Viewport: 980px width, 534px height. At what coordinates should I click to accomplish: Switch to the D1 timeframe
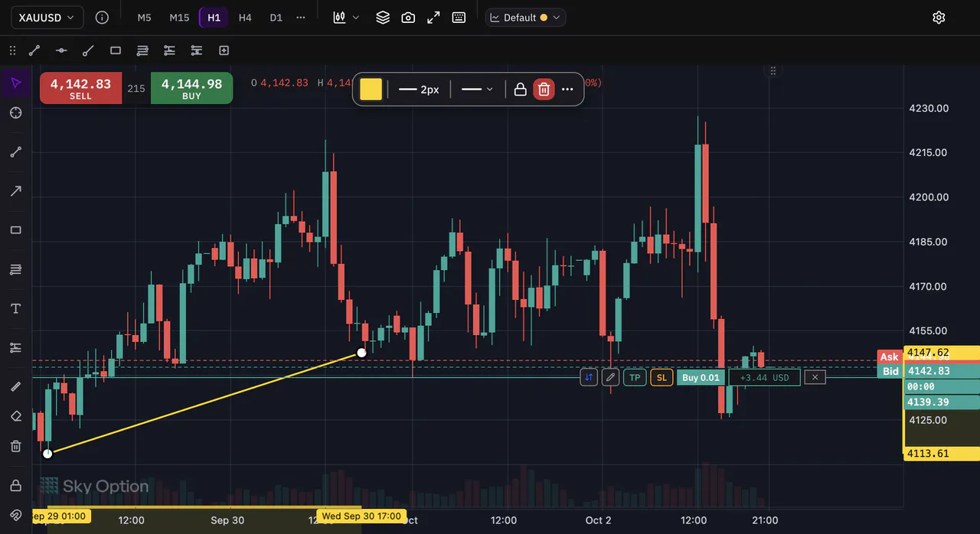[276, 18]
